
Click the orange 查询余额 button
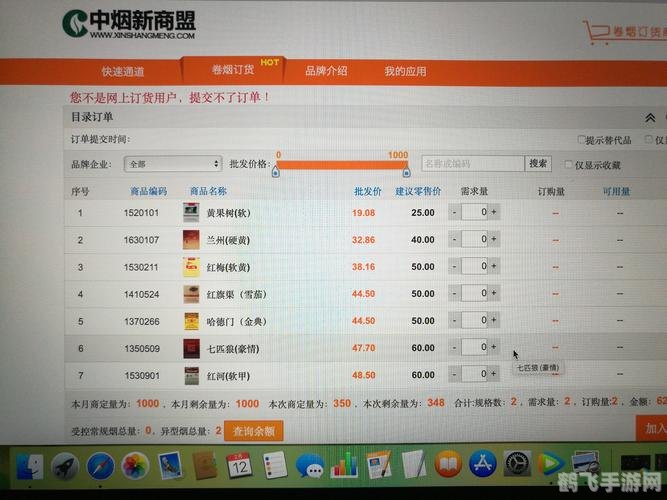tap(254, 431)
